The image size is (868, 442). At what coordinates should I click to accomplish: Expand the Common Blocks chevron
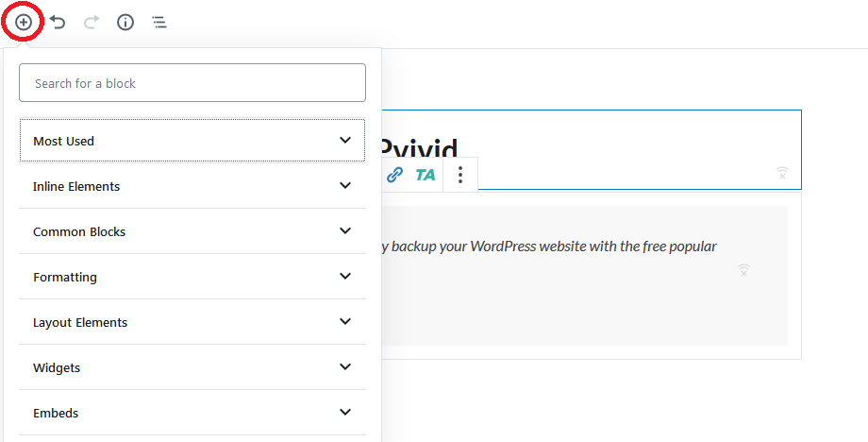[345, 231]
